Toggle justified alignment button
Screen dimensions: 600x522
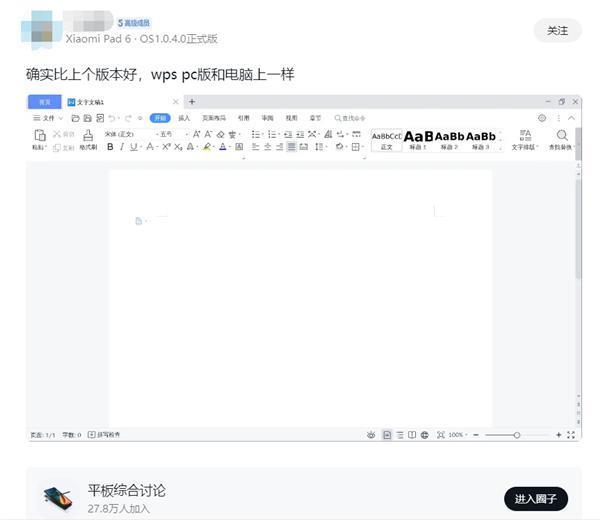point(292,147)
